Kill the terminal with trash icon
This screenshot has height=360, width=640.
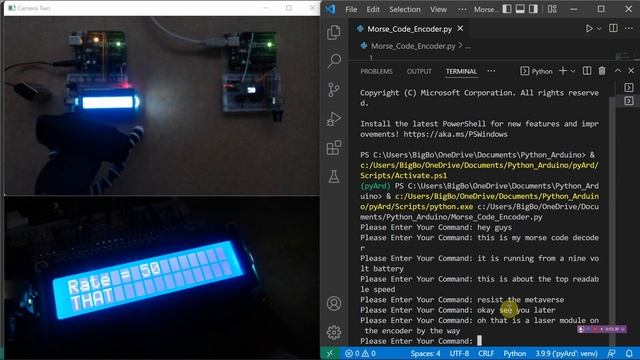(x=602, y=71)
